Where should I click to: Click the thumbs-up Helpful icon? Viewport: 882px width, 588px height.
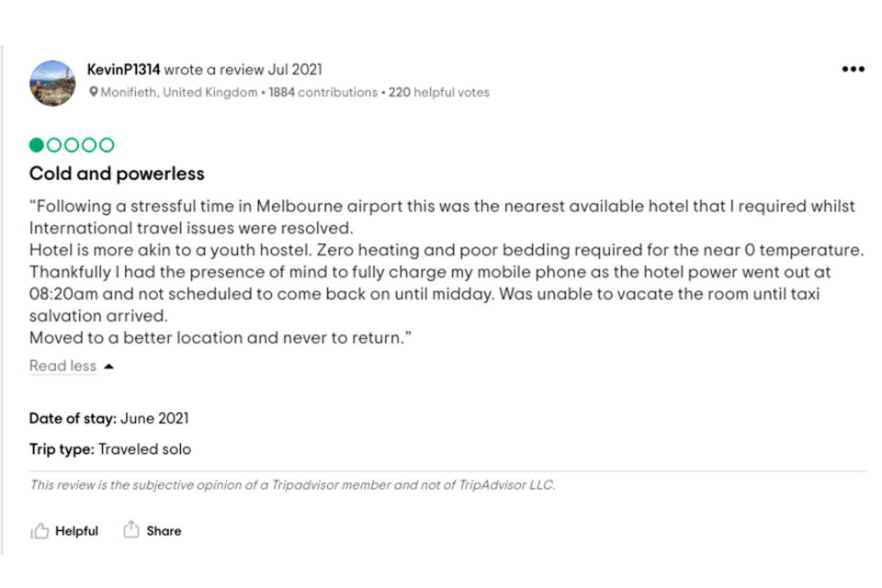[x=40, y=531]
